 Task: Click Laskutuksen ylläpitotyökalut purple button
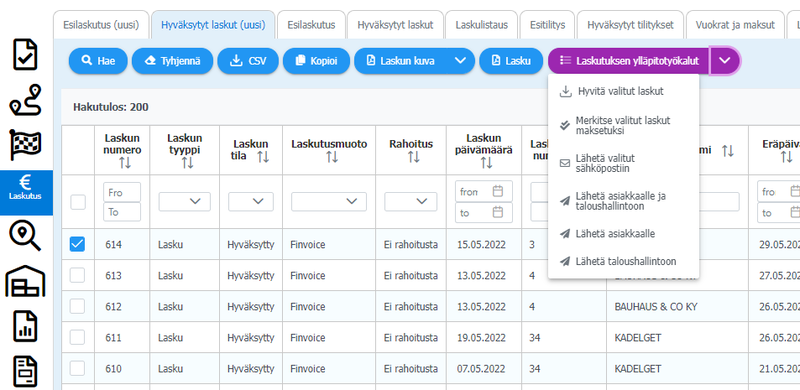coord(629,61)
